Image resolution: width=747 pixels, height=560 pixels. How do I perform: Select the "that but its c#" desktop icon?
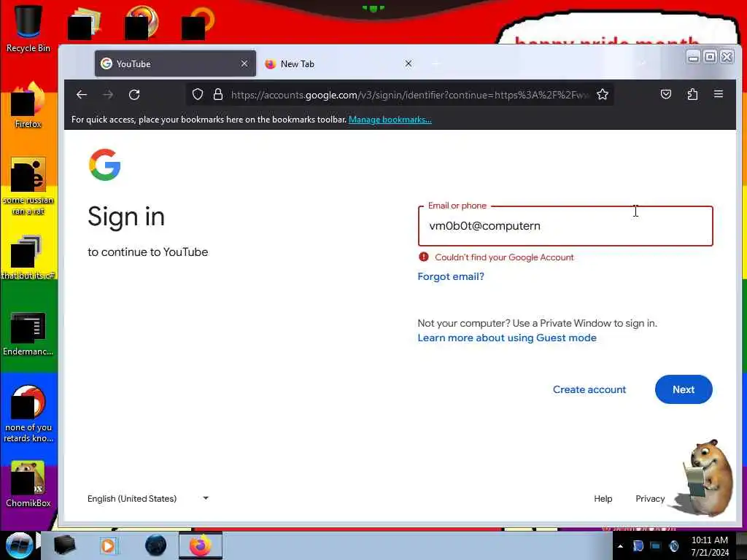pyautogui.click(x=28, y=257)
